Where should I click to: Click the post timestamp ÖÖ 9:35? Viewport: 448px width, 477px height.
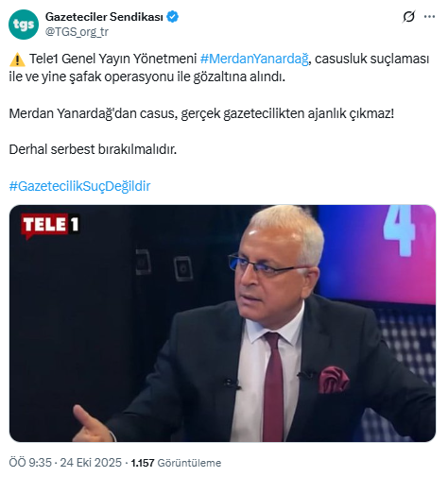30,463
